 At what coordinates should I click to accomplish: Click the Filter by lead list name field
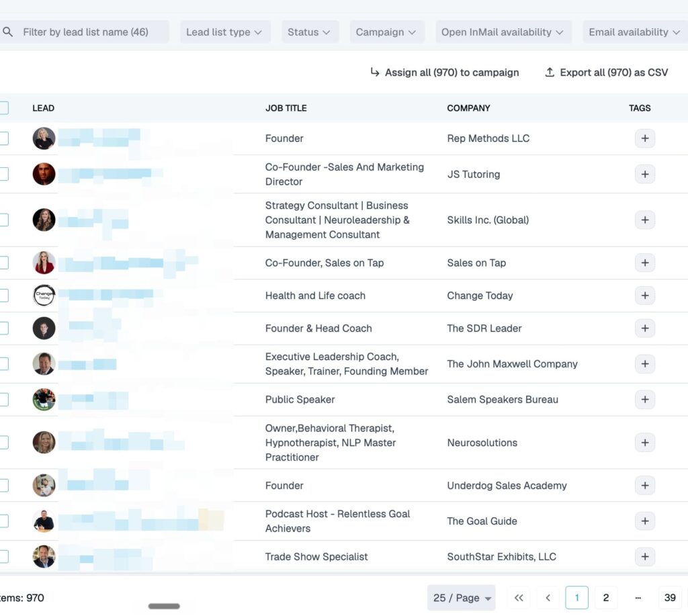click(84, 32)
